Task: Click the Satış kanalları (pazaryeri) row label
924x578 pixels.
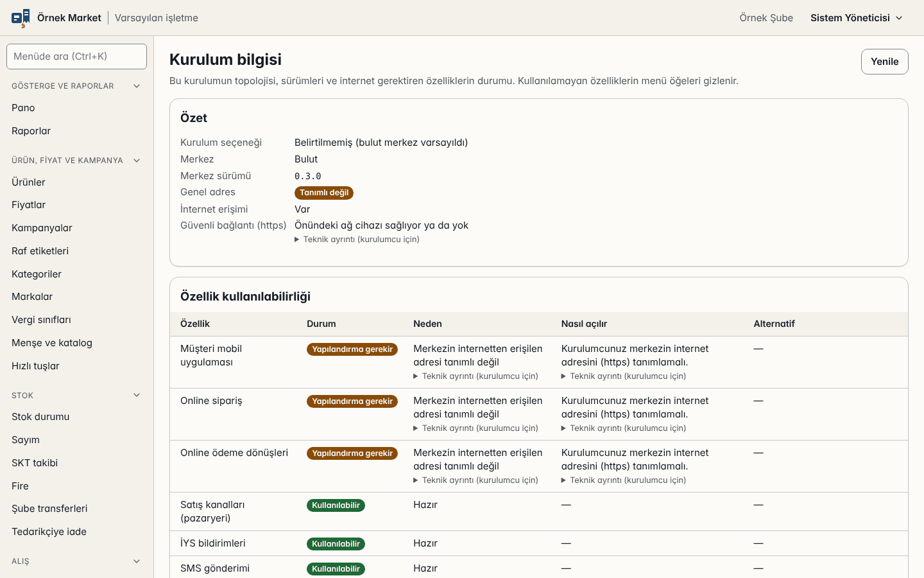Action: [x=212, y=511]
